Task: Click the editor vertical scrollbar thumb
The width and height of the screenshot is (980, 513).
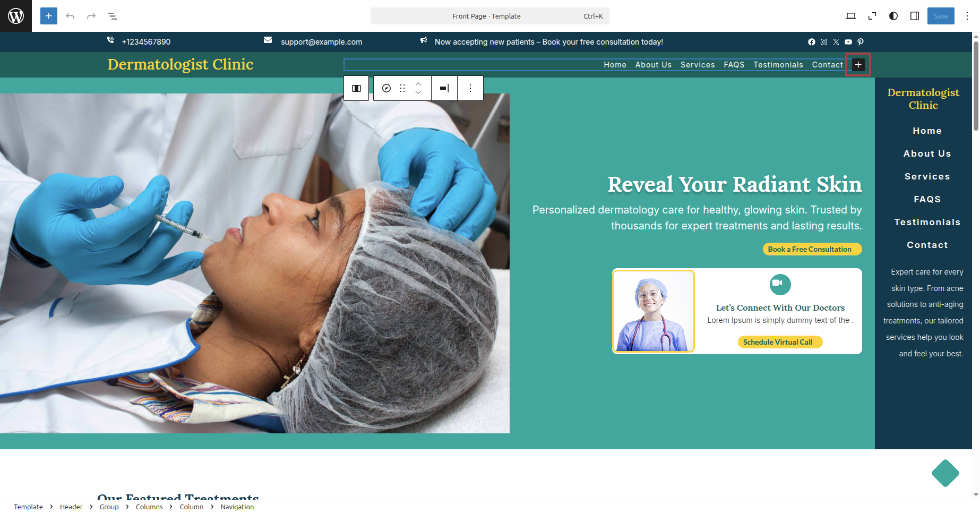Action: [976, 85]
